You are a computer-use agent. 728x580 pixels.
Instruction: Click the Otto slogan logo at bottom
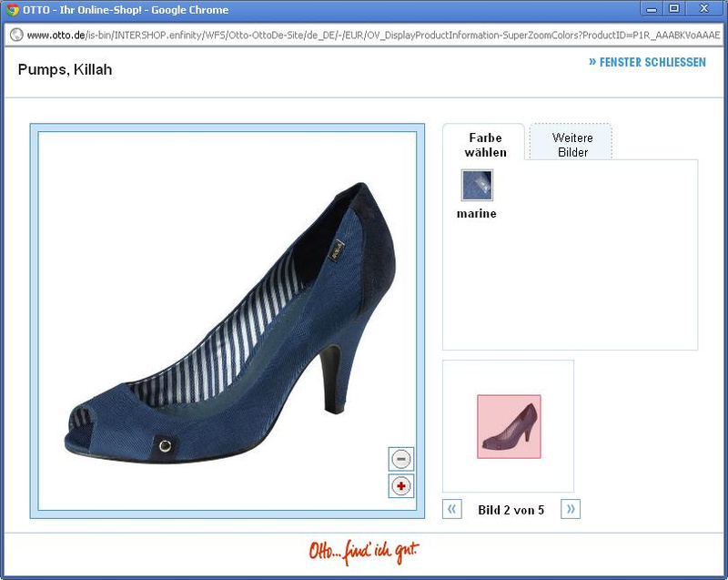tap(364, 552)
